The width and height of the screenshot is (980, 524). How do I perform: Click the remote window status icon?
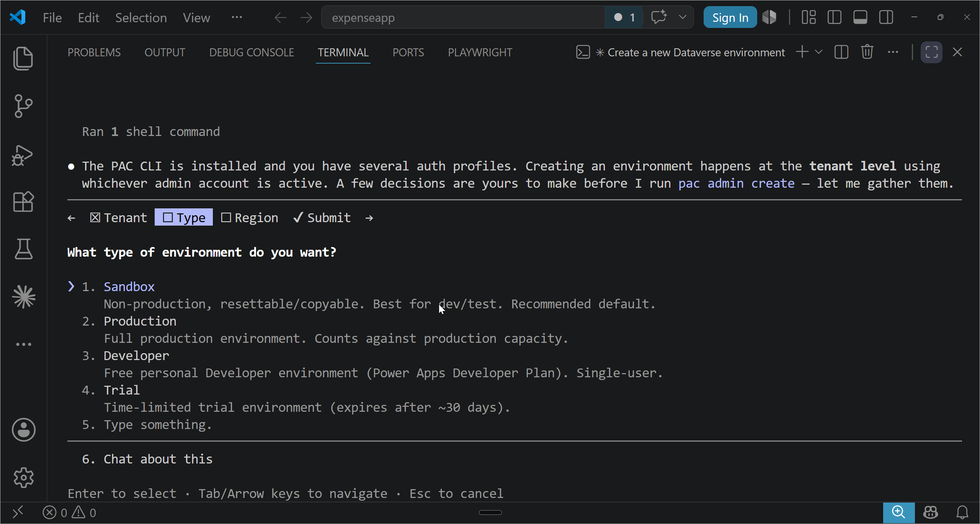point(18,512)
